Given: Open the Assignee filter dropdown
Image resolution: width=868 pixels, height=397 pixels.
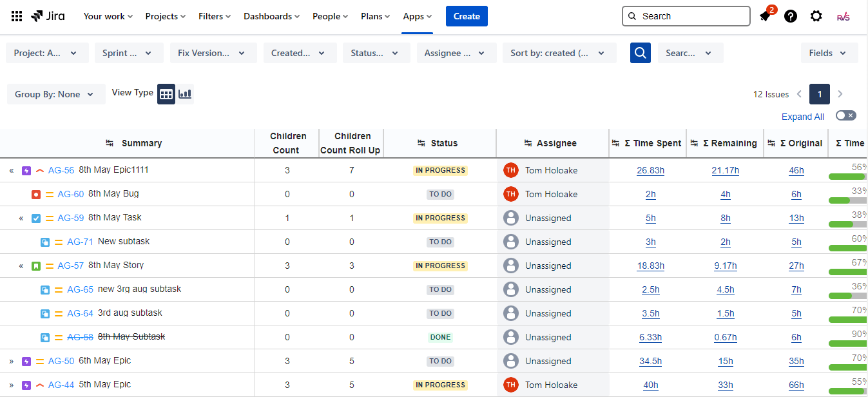Looking at the screenshot, I should (456, 53).
